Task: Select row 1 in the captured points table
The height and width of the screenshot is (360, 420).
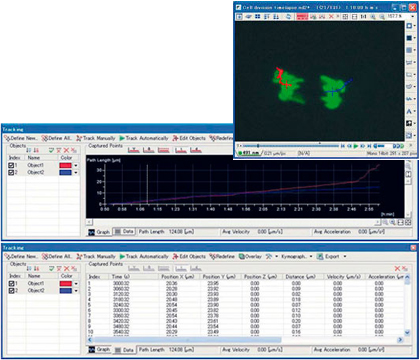Action: click(x=246, y=283)
